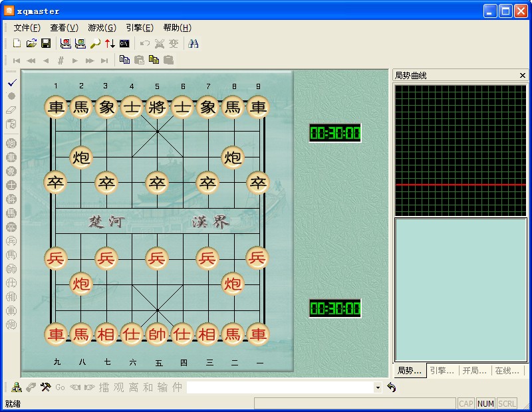The image size is (532, 412).
Task: Flip the board with the red-black arrows icon
Action: [110, 43]
